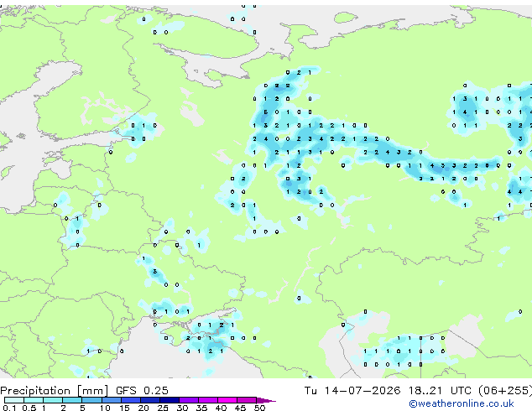The height and width of the screenshot is (411, 532).
Task: Click the 40–45 mm legend color swatch
Action: (x=227, y=400)
